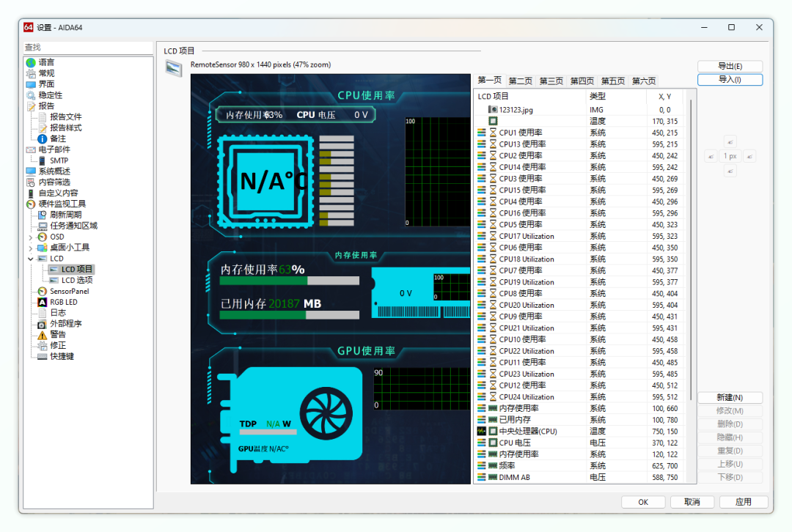The height and width of the screenshot is (532, 792).
Task: Expand the OSD tree node
Action: tap(30, 237)
